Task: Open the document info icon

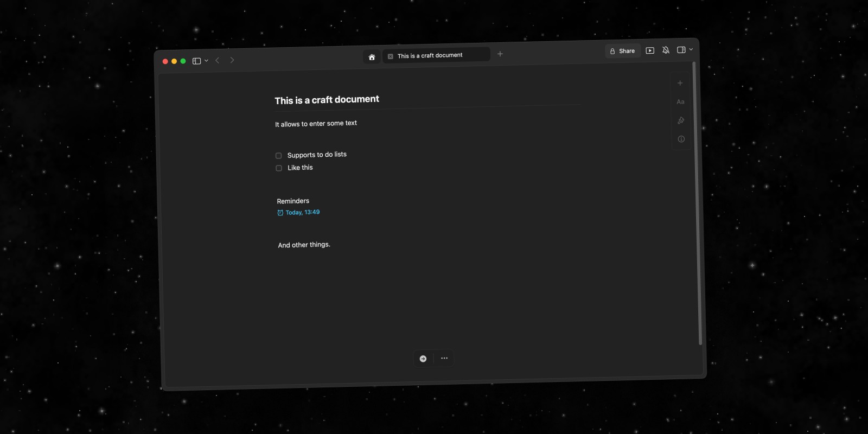Action: point(681,139)
